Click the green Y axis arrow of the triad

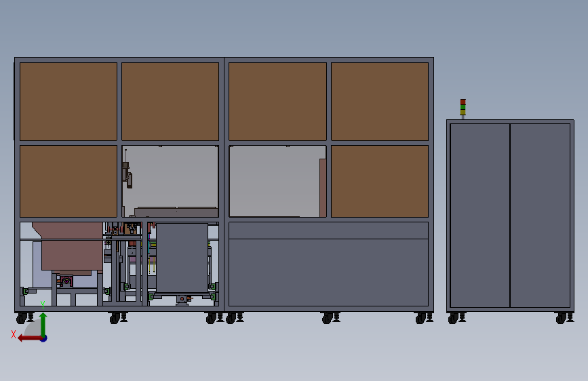point(43,324)
